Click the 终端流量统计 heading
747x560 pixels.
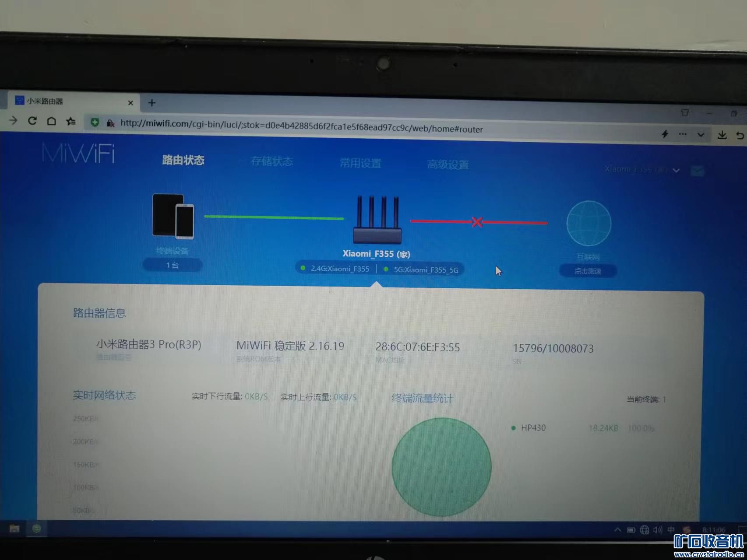coord(422,399)
